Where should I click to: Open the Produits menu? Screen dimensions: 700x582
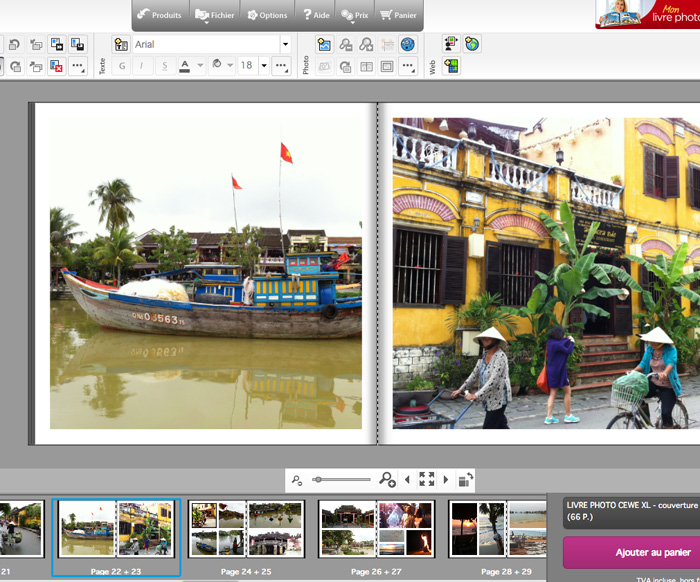(x=160, y=15)
